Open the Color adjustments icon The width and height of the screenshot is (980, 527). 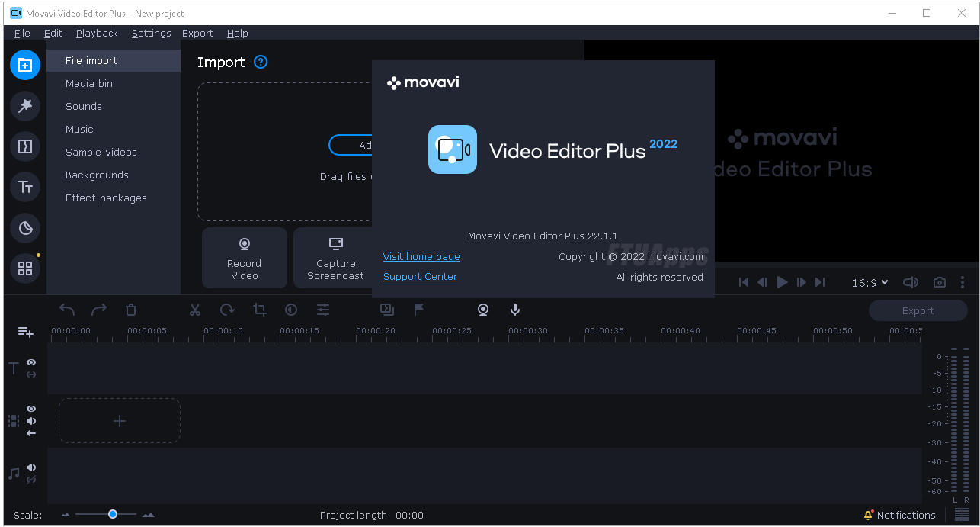click(291, 310)
